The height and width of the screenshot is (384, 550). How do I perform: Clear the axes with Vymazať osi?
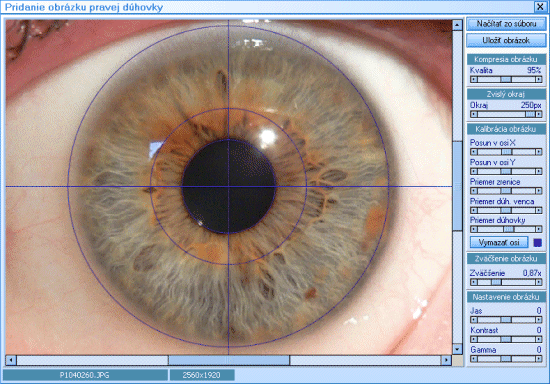(499, 242)
